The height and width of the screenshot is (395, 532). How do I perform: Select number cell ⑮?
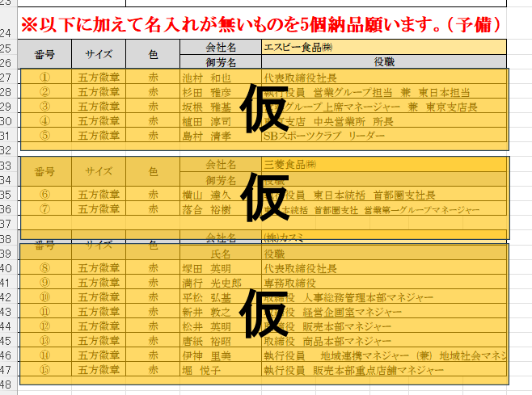click(44, 370)
